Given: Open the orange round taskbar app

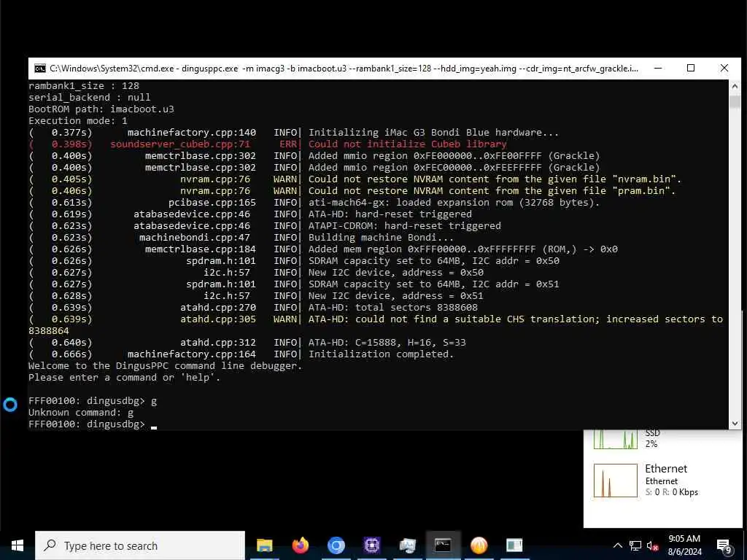Looking at the screenshot, I should 479,545.
